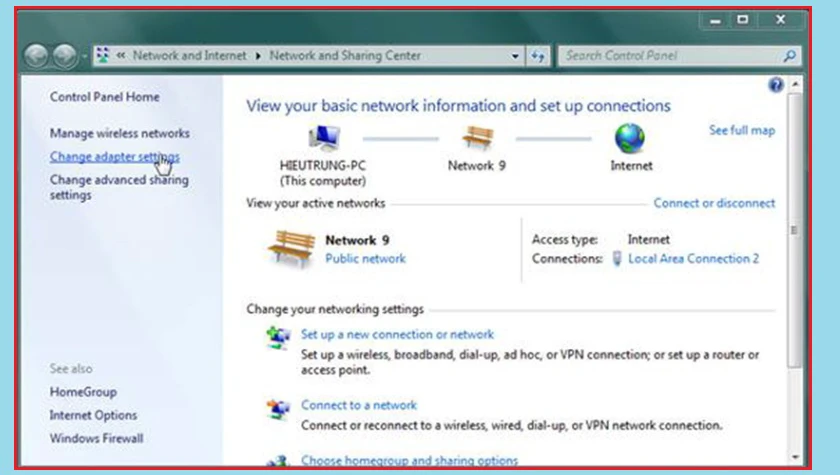The image size is (840, 475).
Task: Click the refresh button beside address bar
Action: pos(538,56)
